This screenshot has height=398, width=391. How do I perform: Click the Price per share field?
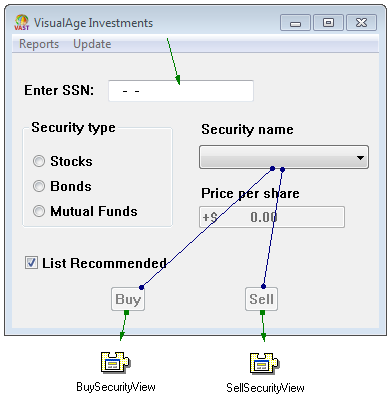pyautogui.click(x=272, y=217)
